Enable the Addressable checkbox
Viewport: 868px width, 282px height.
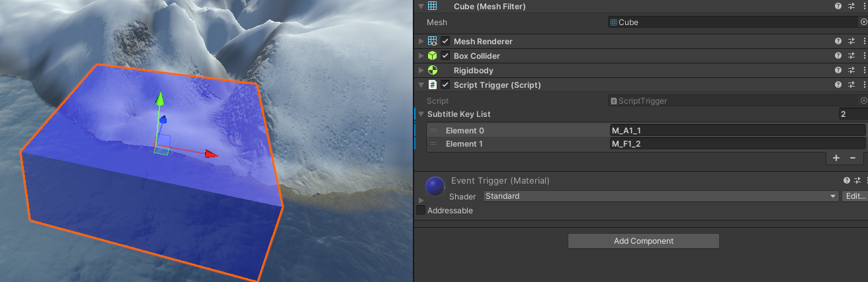[x=421, y=210]
